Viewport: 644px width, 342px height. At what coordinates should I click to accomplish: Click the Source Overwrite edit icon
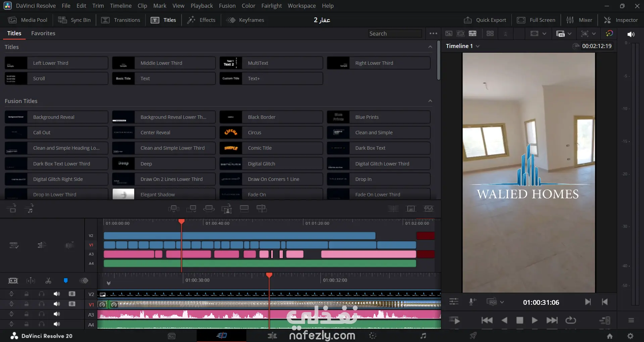[262, 209]
